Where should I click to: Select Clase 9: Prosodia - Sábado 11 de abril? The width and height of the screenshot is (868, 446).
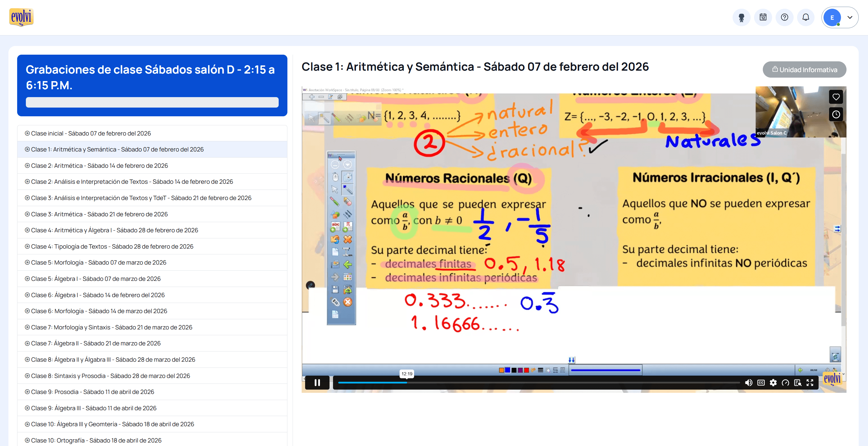152,392
